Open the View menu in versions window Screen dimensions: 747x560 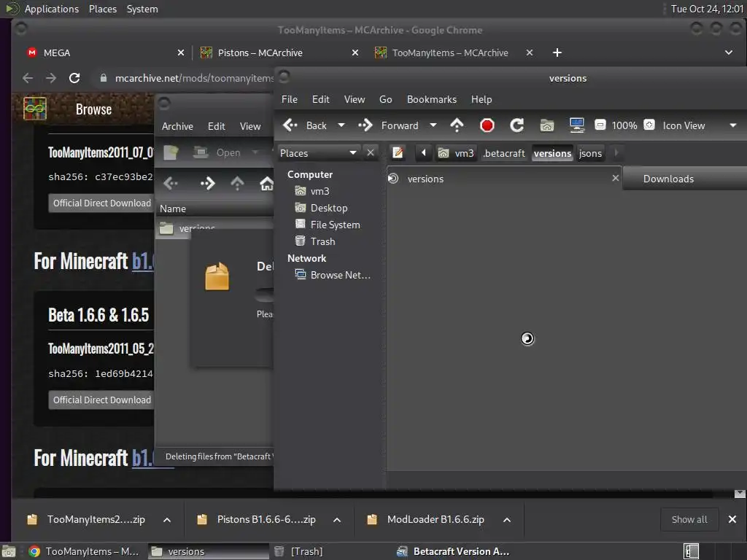tap(355, 99)
